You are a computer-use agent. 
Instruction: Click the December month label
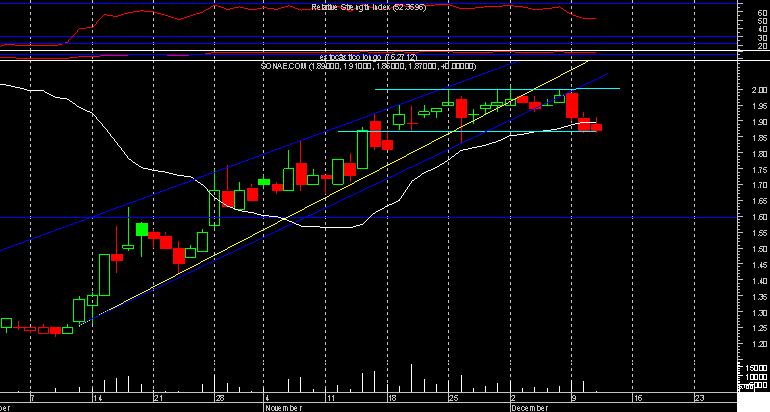pyautogui.click(x=529, y=408)
